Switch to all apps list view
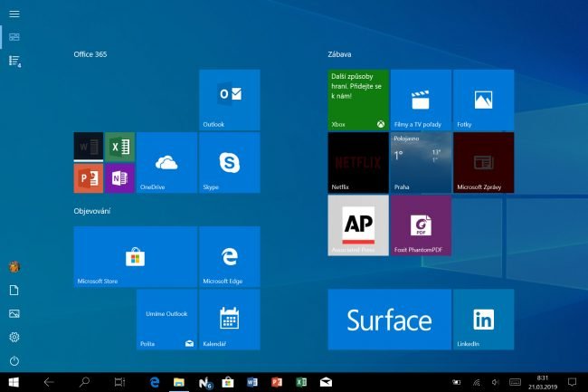 click(x=14, y=61)
